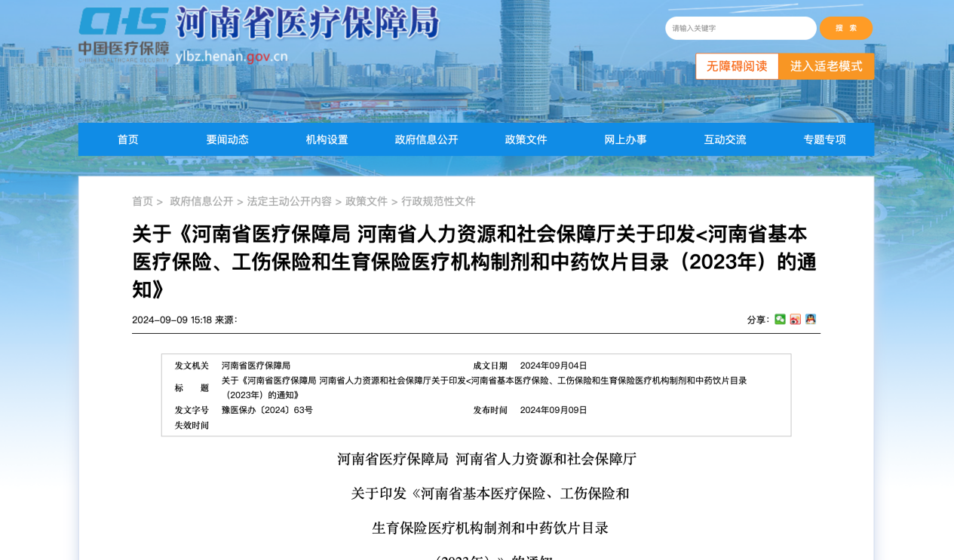Share the article via WeChat icon
The height and width of the screenshot is (560, 954).
(780, 320)
